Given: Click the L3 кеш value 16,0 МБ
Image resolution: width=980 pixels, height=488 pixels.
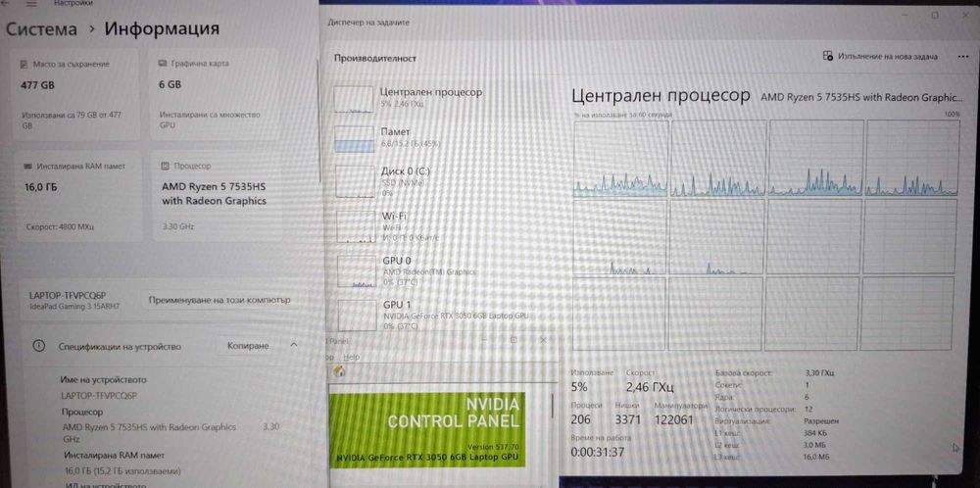Looking at the screenshot, I should click(x=817, y=457).
